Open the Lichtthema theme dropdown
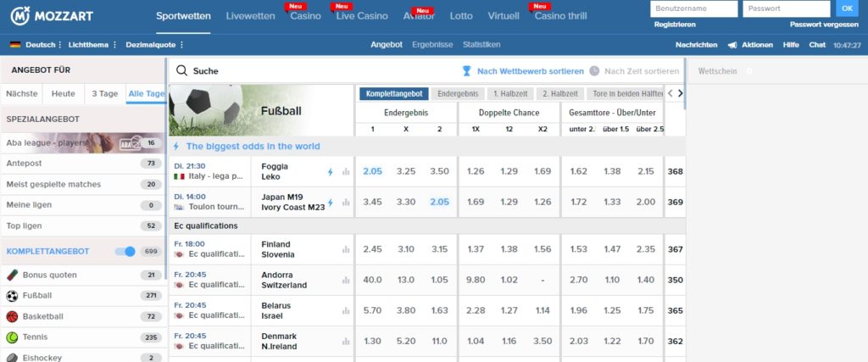Screen dimensions: 868x362 click(x=92, y=44)
